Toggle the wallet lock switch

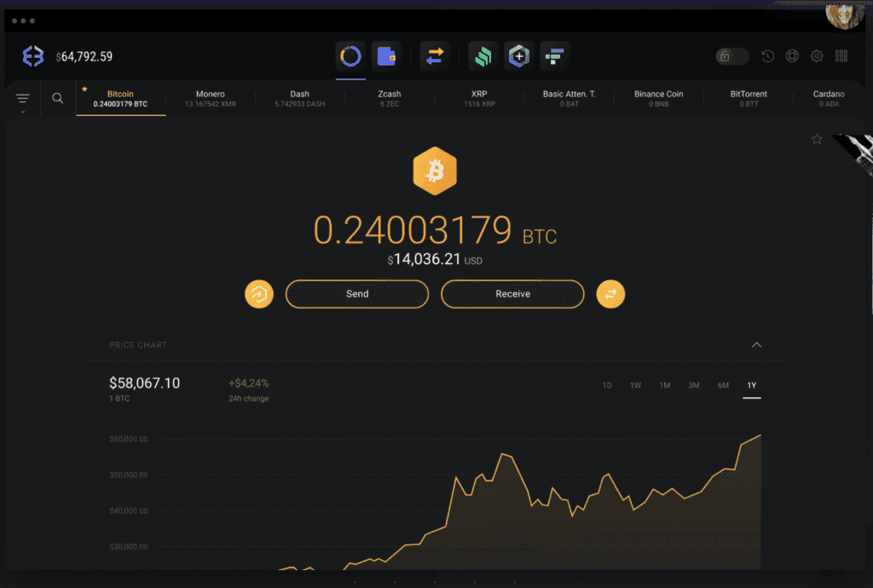coord(731,55)
